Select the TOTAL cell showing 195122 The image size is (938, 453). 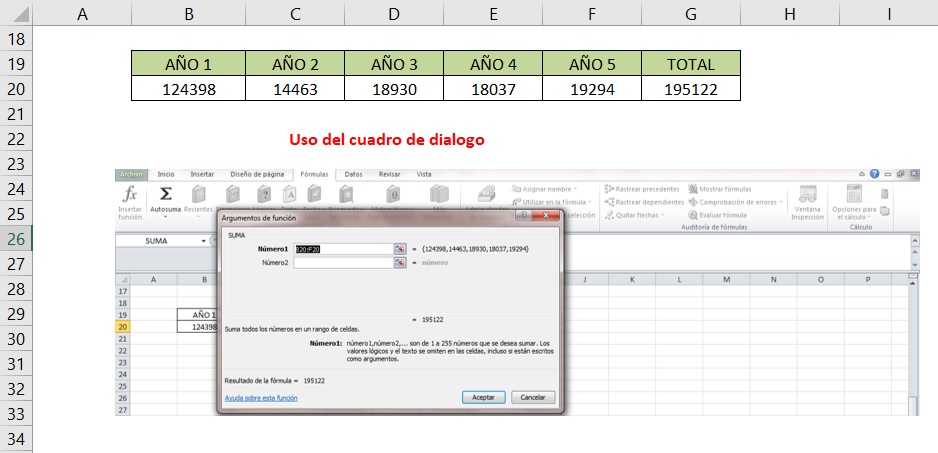(x=690, y=89)
